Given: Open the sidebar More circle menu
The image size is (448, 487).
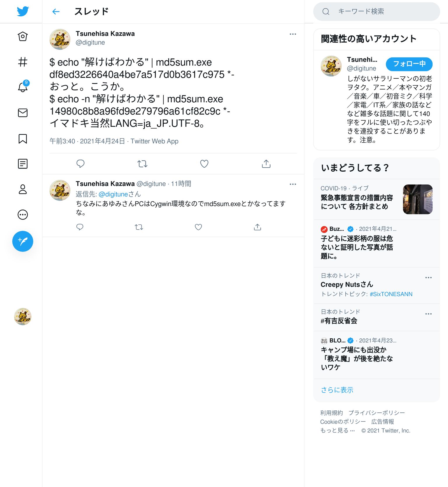Looking at the screenshot, I should [x=23, y=215].
